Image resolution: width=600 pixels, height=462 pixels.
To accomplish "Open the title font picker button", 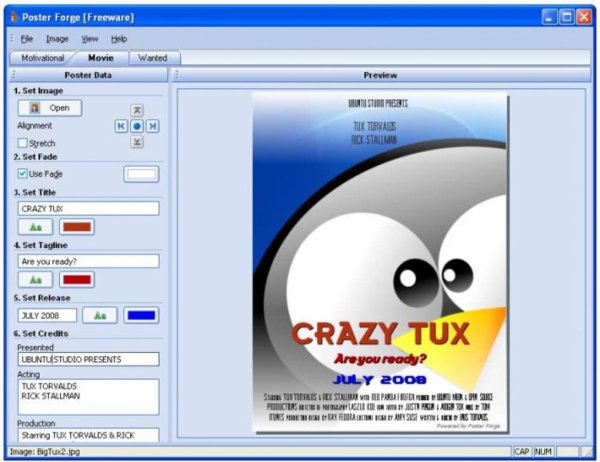I will point(35,227).
